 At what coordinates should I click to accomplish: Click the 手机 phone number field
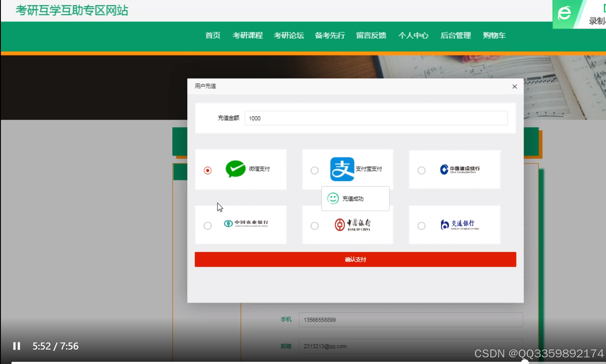click(411, 320)
